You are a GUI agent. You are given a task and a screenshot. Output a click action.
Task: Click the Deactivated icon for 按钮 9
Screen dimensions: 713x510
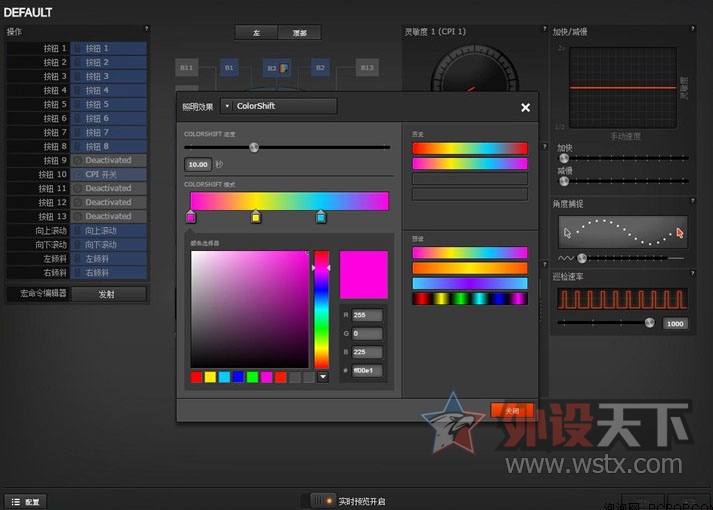pyautogui.click(x=77, y=160)
